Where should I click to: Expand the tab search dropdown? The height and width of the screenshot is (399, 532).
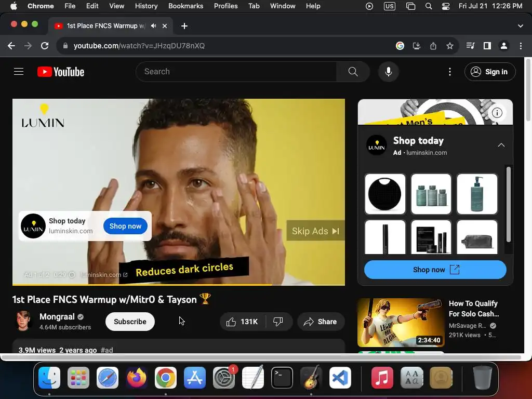(x=521, y=26)
